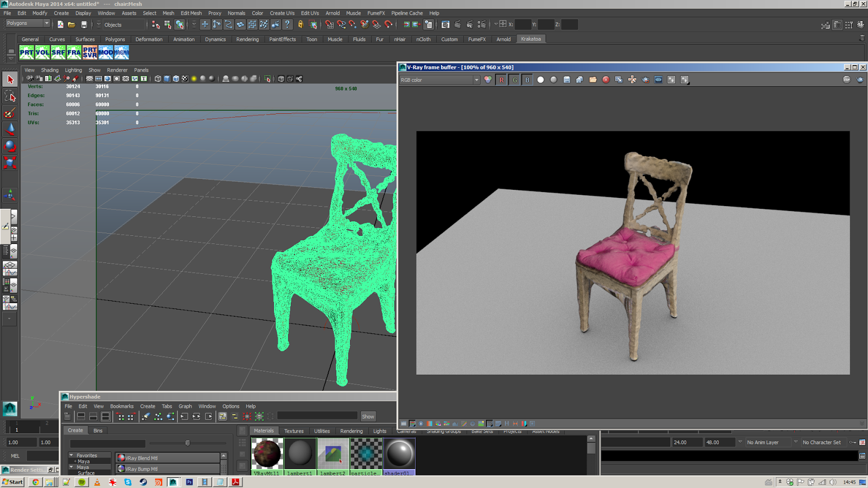Select the lambert1 material swatch
The image size is (868, 488).
coord(300,457)
